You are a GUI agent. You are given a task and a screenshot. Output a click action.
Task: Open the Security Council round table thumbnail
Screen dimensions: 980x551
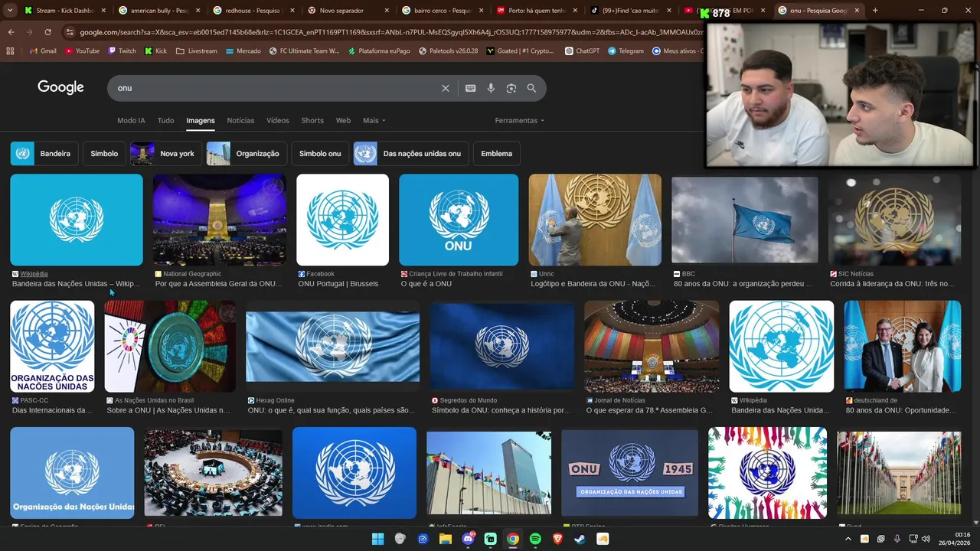point(213,473)
